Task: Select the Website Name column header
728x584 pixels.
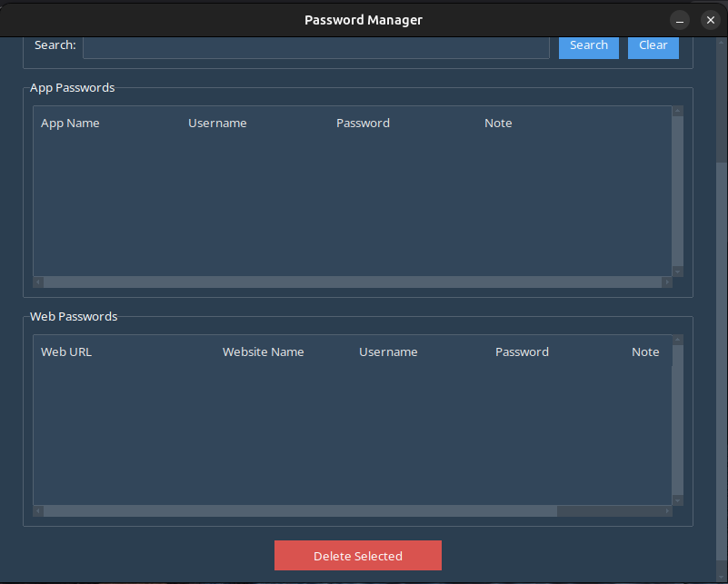Action: coord(263,352)
